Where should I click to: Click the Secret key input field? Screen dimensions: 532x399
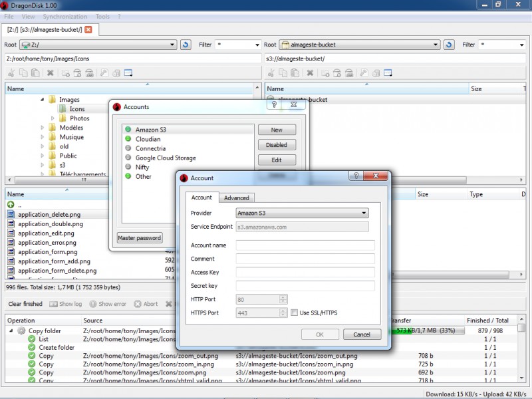coord(305,286)
